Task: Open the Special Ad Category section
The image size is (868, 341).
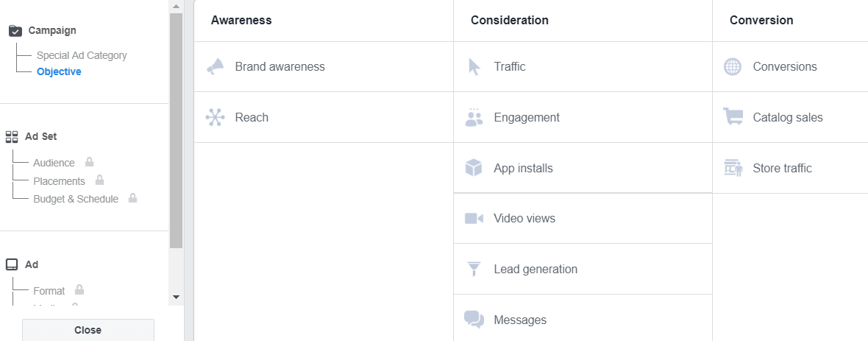Action: [x=82, y=55]
